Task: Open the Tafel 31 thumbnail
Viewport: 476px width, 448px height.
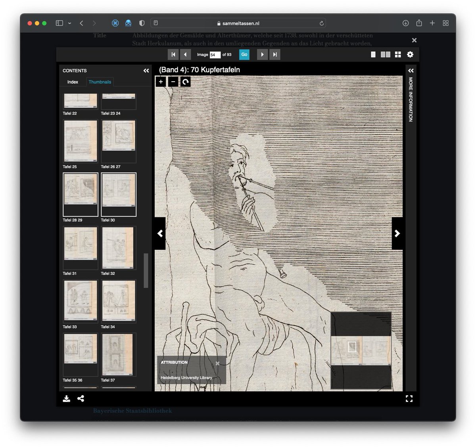Action: pyautogui.click(x=80, y=248)
